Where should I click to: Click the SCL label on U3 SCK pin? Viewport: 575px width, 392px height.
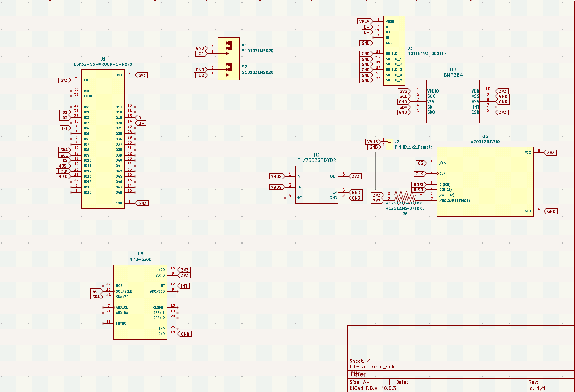click(403, 96)
